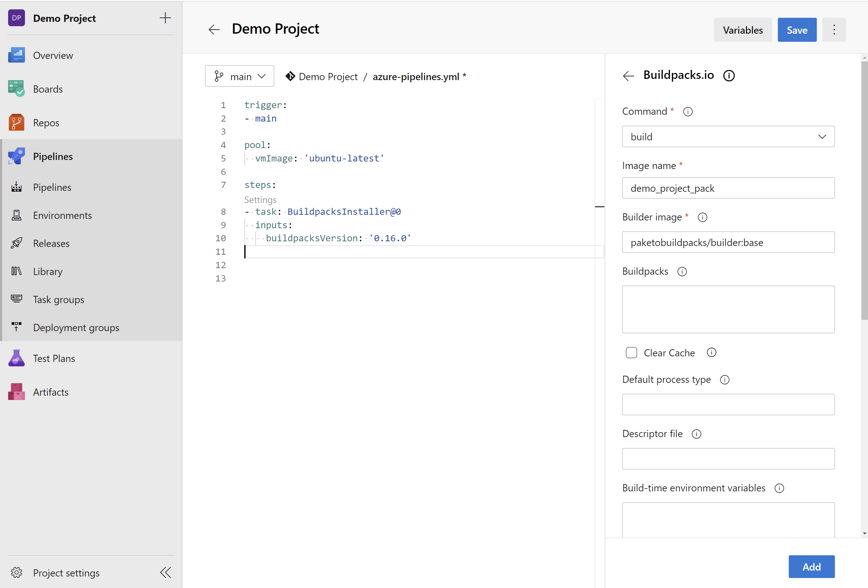This screenshot has width=868, height=588.
Task: Click the DP project avatar icon
Action: point(17,18)
